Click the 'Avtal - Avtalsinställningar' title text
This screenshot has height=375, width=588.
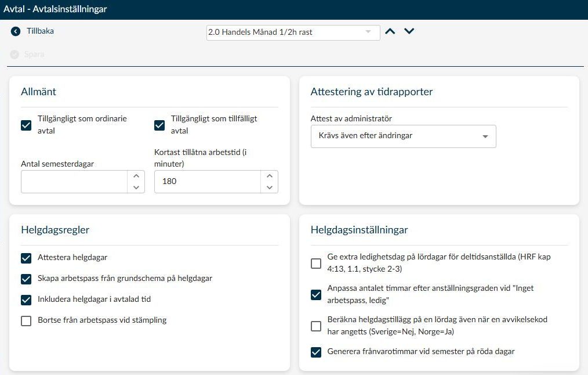point(55,9)
